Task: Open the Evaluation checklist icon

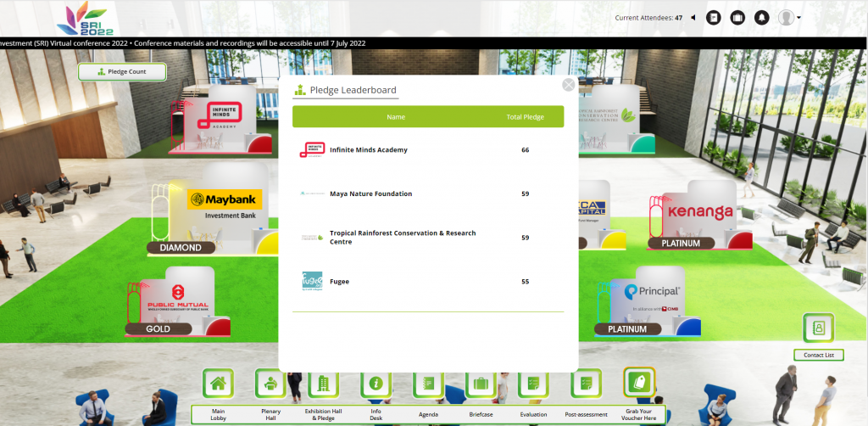Action: click(x=533, y=384)
